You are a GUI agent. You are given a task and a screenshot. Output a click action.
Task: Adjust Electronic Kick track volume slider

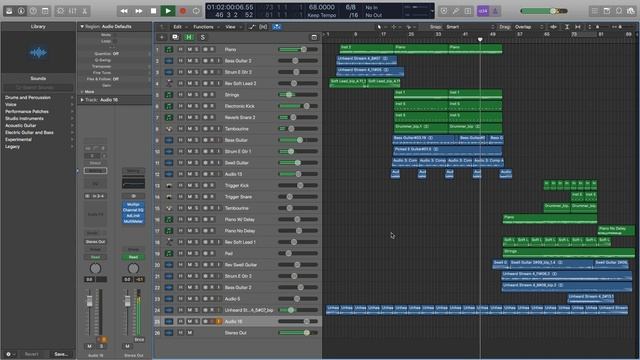click(x=298, y=106)
